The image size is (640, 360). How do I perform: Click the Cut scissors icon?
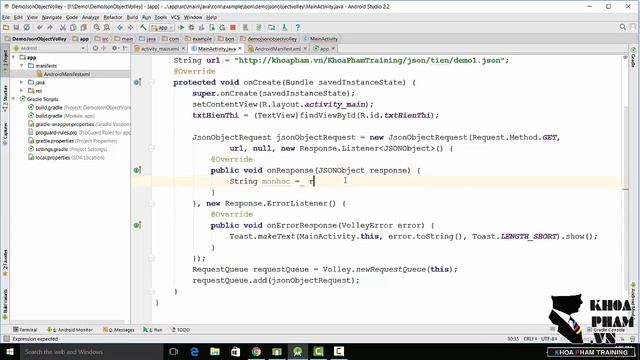click(x=63, y=27)
